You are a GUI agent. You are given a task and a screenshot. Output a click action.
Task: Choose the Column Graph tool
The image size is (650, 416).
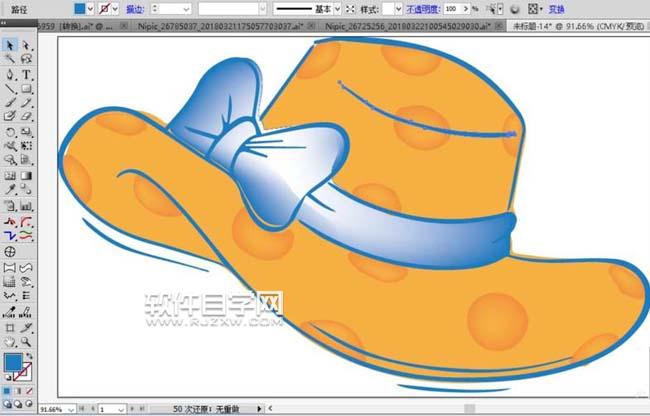click(26, 206)
